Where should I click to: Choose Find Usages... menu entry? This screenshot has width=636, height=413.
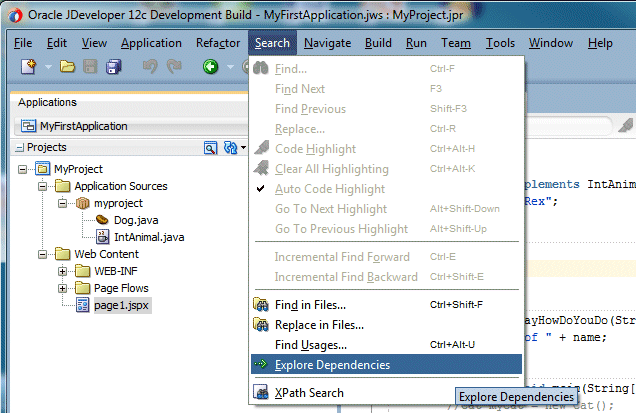(387, 345)
